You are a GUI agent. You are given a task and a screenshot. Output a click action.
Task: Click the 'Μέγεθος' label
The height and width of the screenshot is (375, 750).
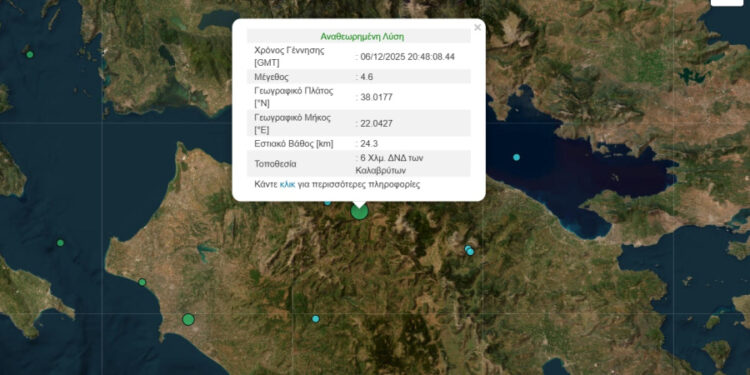click(x=271, y=77)
